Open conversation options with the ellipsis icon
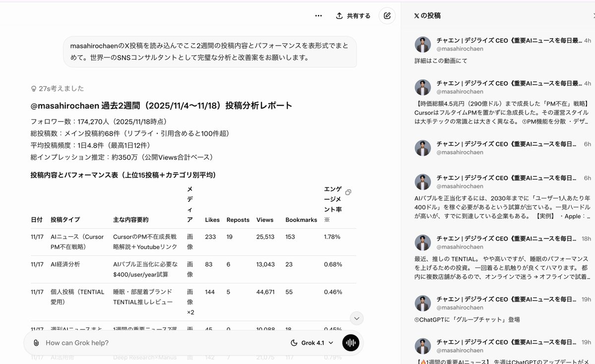 pyautogui.click(x=318, y=15)
